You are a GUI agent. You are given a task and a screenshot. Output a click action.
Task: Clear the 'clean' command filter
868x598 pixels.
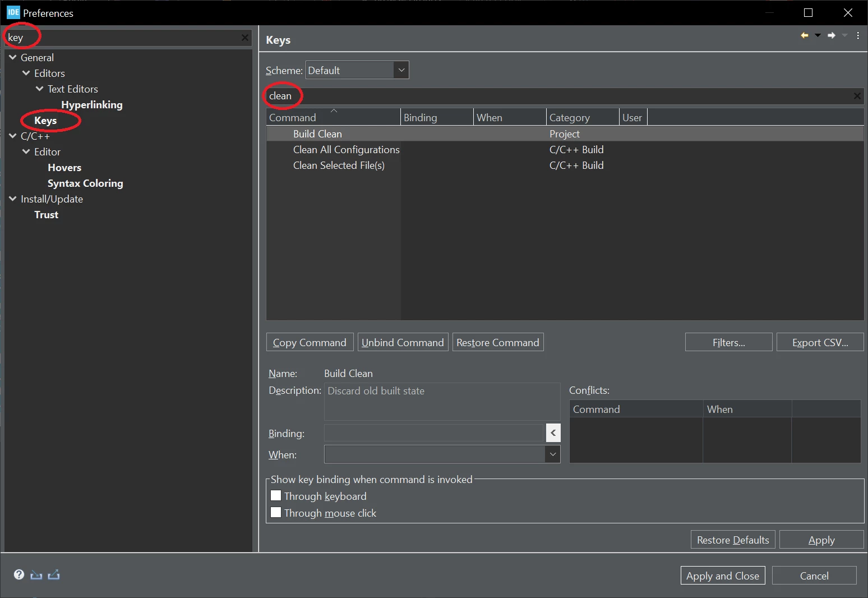[x=857, y=96]
